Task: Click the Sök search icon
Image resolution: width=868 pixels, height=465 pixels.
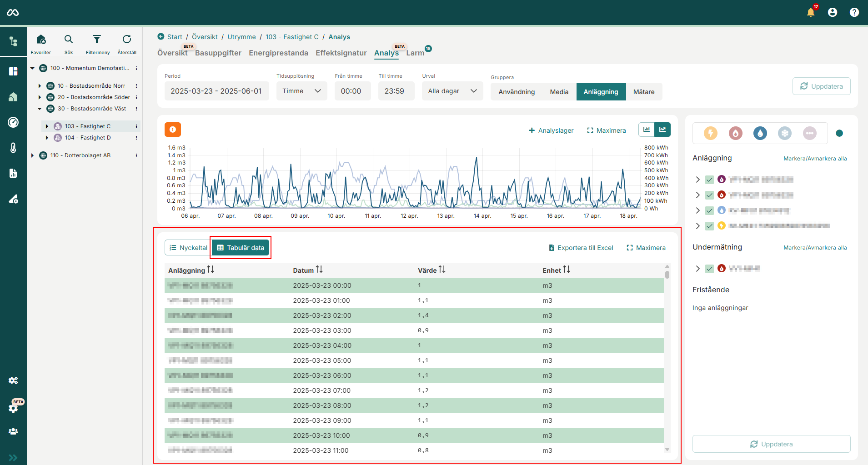Action: 69,44
